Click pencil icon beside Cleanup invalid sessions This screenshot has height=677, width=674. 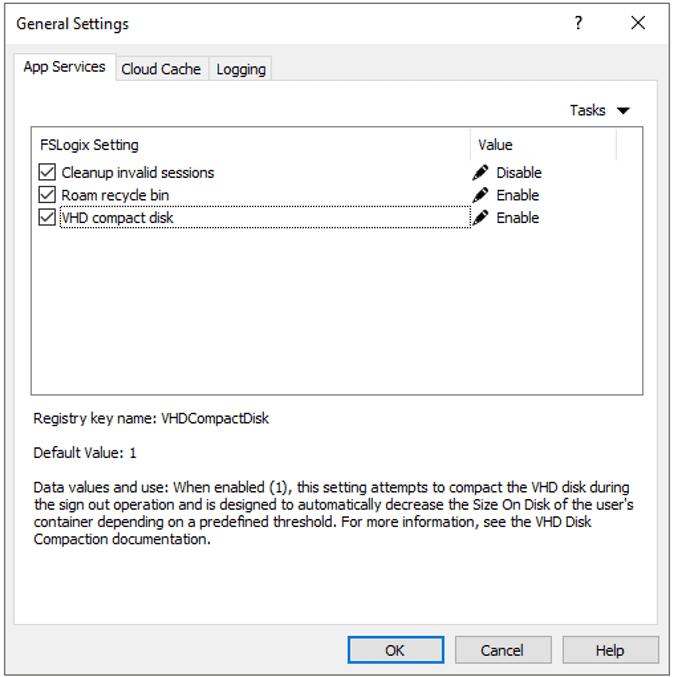pos(481,172)
